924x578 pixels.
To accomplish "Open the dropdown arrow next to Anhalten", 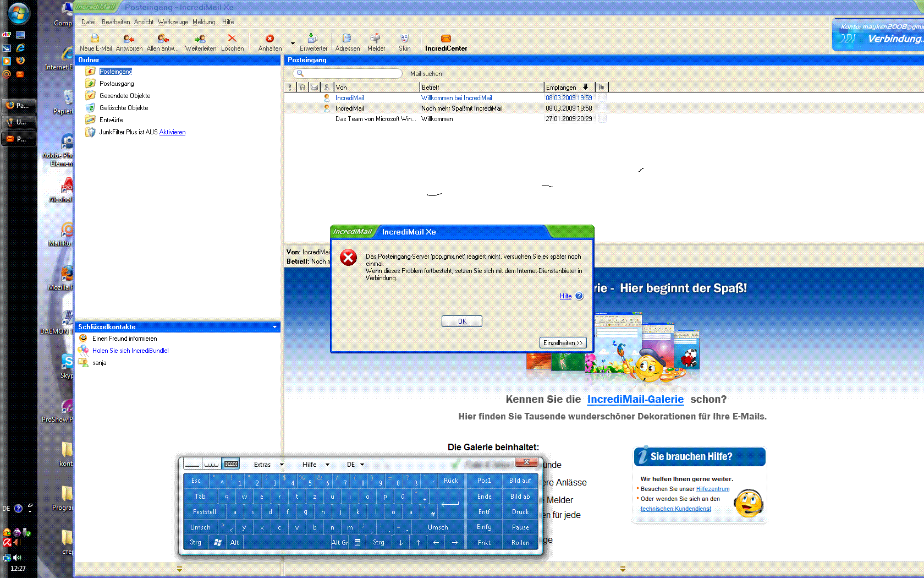I will pos(293,43).
